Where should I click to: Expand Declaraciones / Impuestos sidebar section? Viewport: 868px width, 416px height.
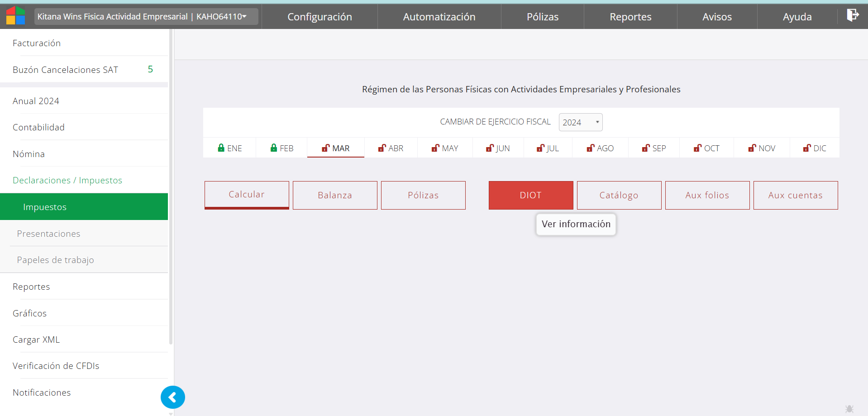tap(67, 180)
